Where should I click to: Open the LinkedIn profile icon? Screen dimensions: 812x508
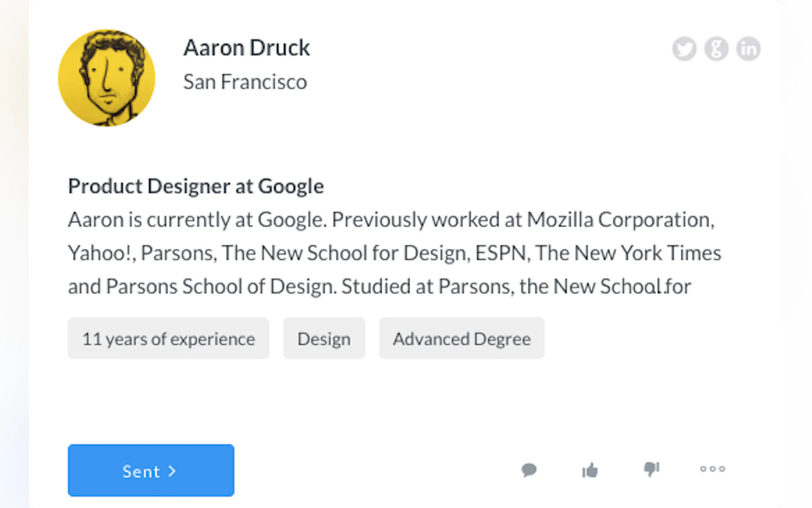point(748,49)
